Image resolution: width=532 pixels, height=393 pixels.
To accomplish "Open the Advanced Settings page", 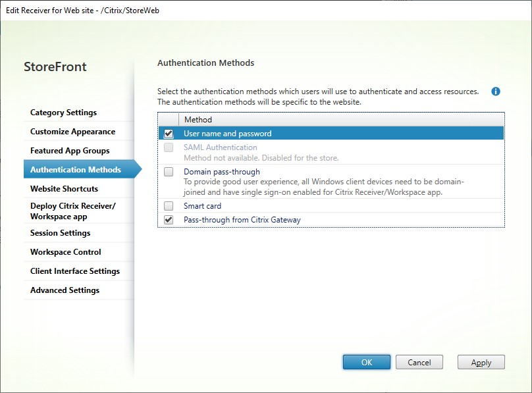I will click(64, 290).
